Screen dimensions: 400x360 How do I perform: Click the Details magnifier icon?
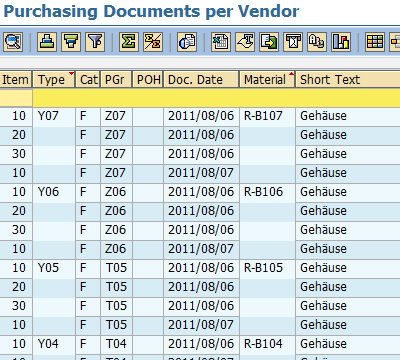(x=13, y=42)
